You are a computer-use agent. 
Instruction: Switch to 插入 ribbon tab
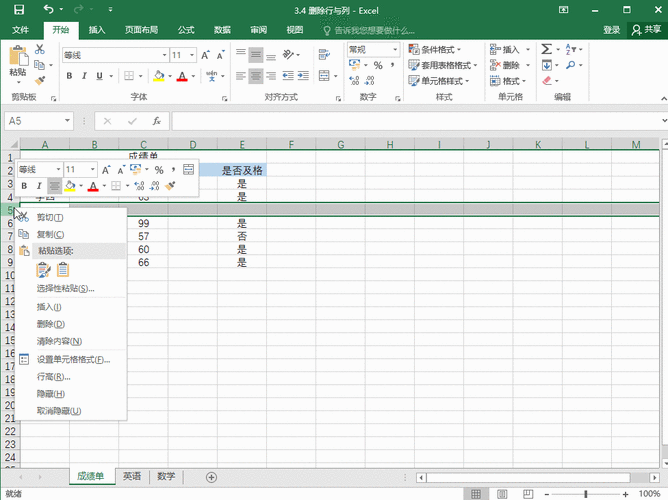point(97,30)
